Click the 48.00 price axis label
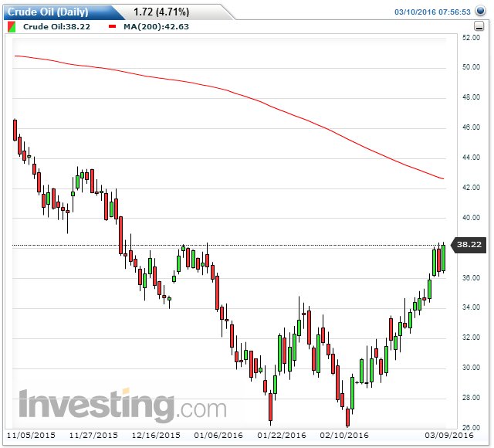494x448 pixels. pyautogui.click(x=472, y=97)
